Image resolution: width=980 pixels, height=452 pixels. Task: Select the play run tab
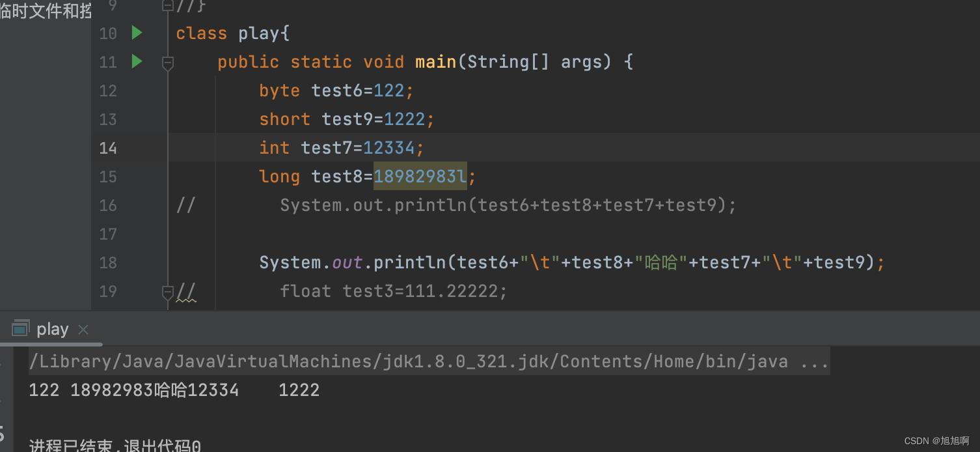[x=52, y=330]
